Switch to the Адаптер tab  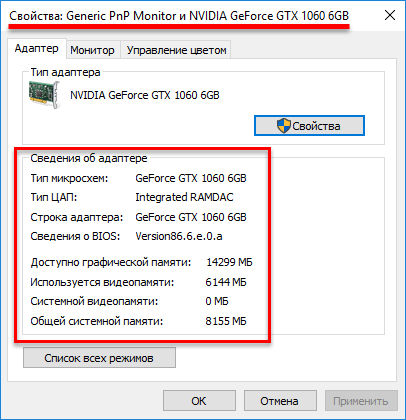click(37, 49)
